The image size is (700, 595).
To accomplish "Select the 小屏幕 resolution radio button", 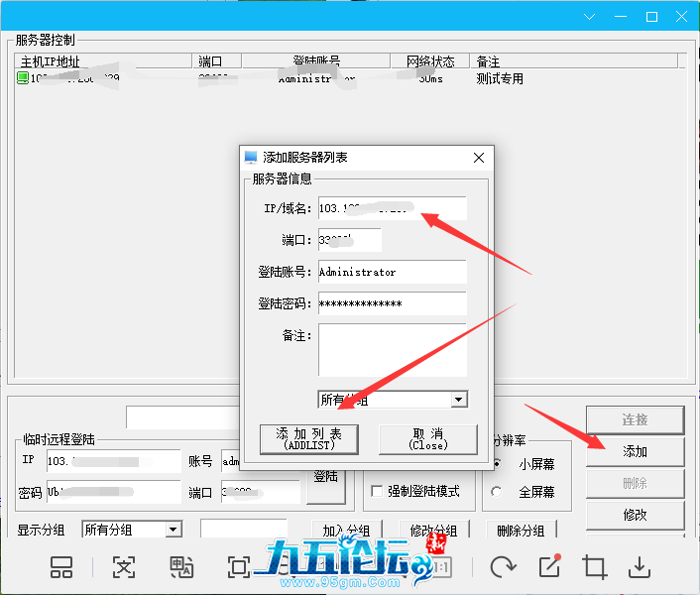I will (x=497, y=464).
